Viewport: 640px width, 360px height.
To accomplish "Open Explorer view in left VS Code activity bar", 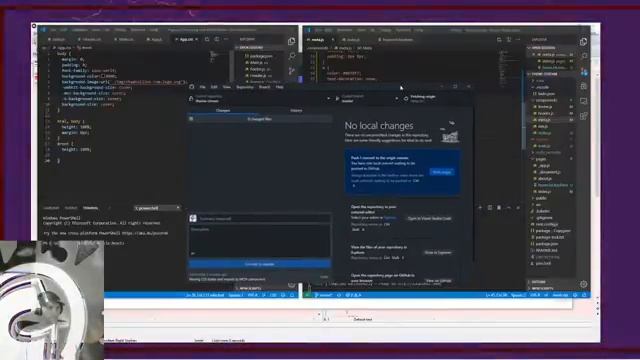I will click(x=291, y=41).
